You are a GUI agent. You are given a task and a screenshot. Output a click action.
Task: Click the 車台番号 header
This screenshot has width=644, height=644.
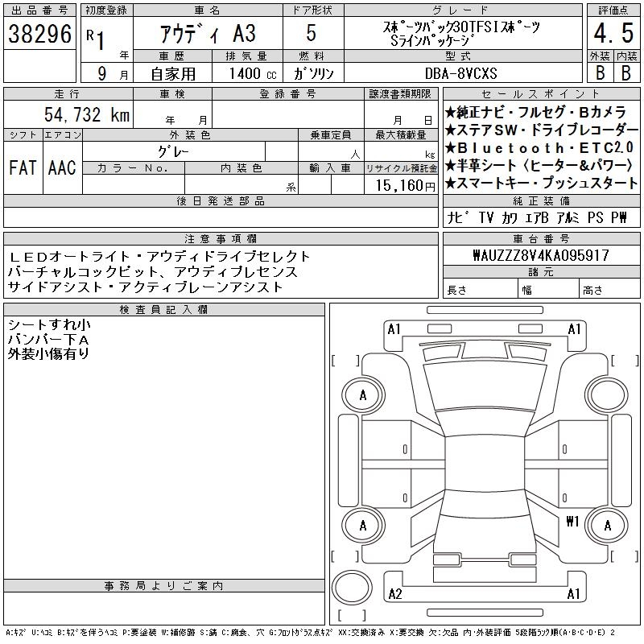click(x=541, y=238)
